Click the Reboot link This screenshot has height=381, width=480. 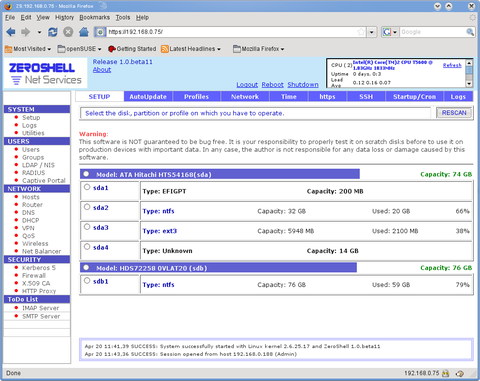tap(272, 85)
